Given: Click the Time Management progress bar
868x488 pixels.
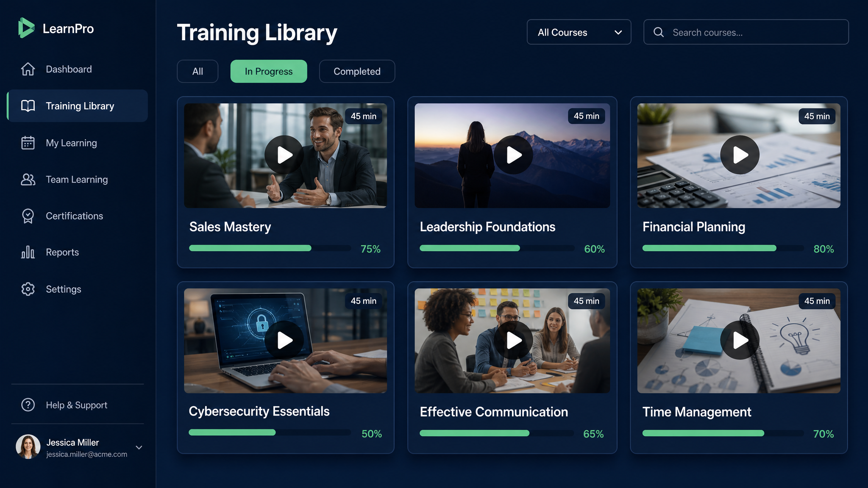Looking at the screenshot, I should point(723,433).
